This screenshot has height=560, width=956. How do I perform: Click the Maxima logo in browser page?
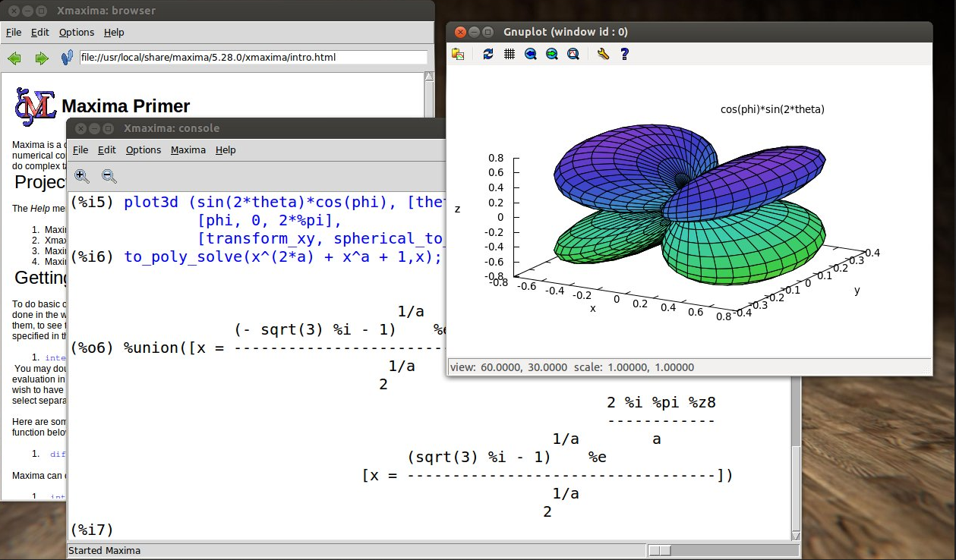pyautogui.click(x=36, y=106)
